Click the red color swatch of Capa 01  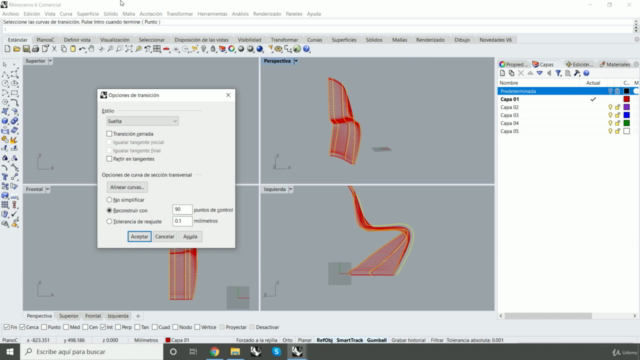coord(627,99)
